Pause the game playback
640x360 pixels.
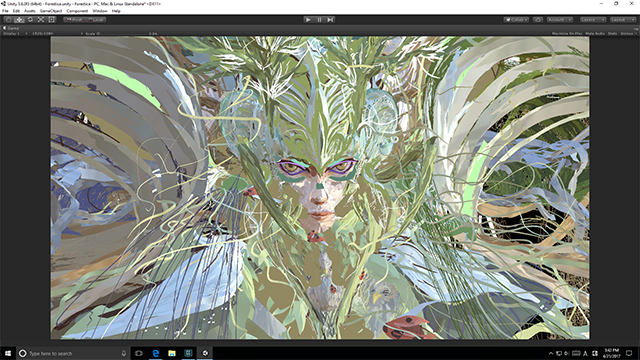pos(319,20)
